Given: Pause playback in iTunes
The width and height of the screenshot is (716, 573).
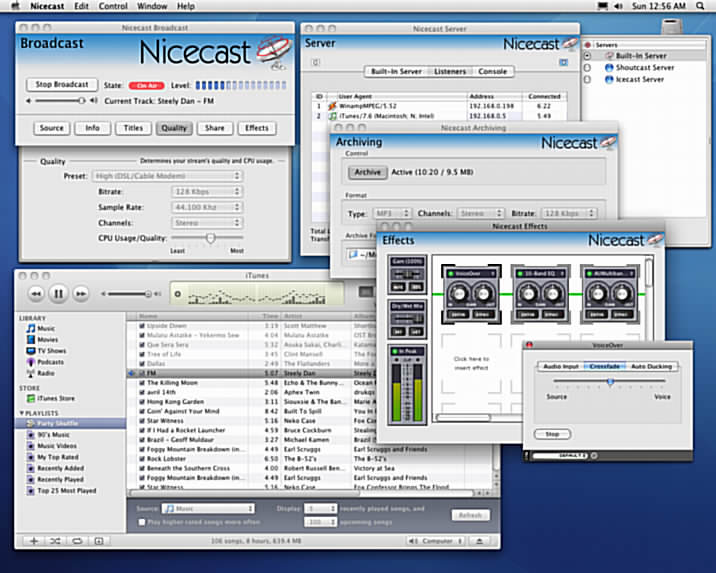Looking at the screenshot, I should [x=58, y=294].
